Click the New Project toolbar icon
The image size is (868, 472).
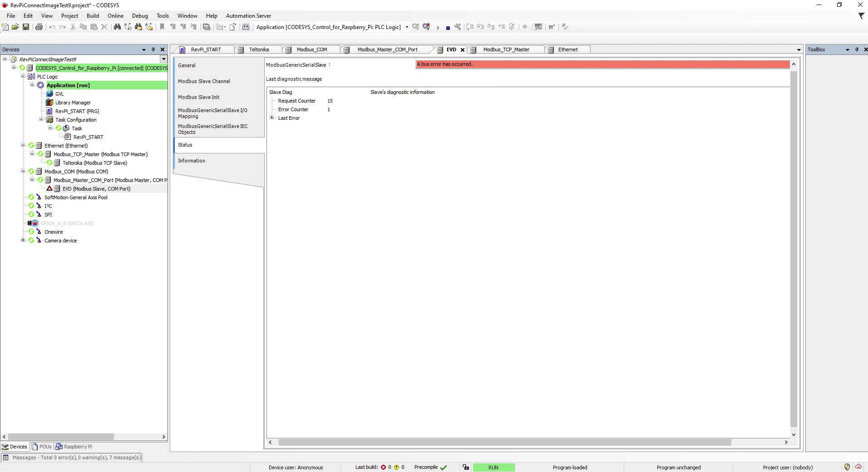tap(5, 27)
